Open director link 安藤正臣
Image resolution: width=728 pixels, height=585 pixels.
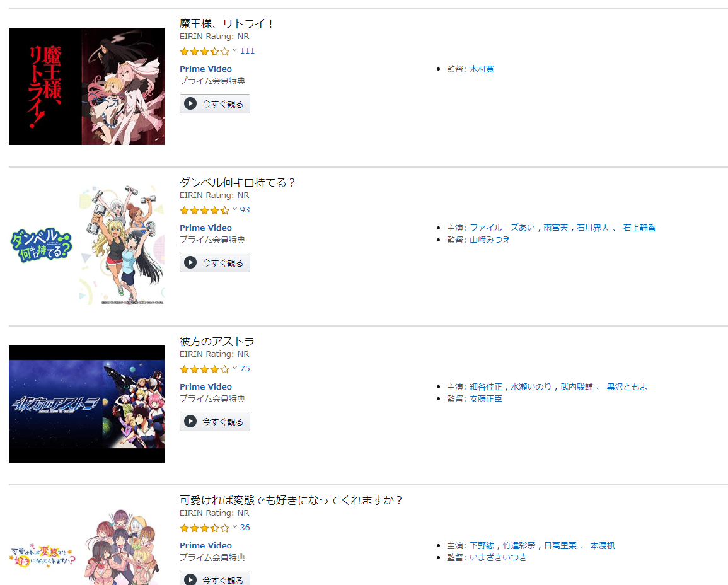[486, 398]
